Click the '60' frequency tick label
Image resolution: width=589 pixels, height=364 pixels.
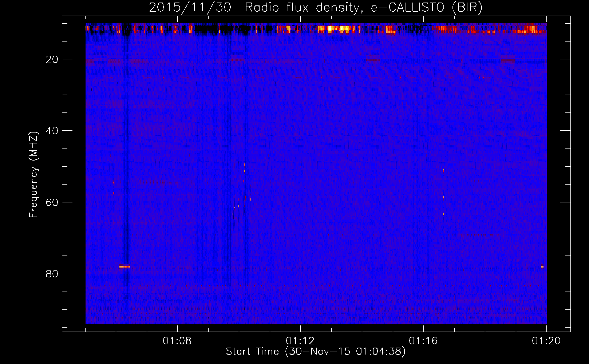tap(52, 202)
